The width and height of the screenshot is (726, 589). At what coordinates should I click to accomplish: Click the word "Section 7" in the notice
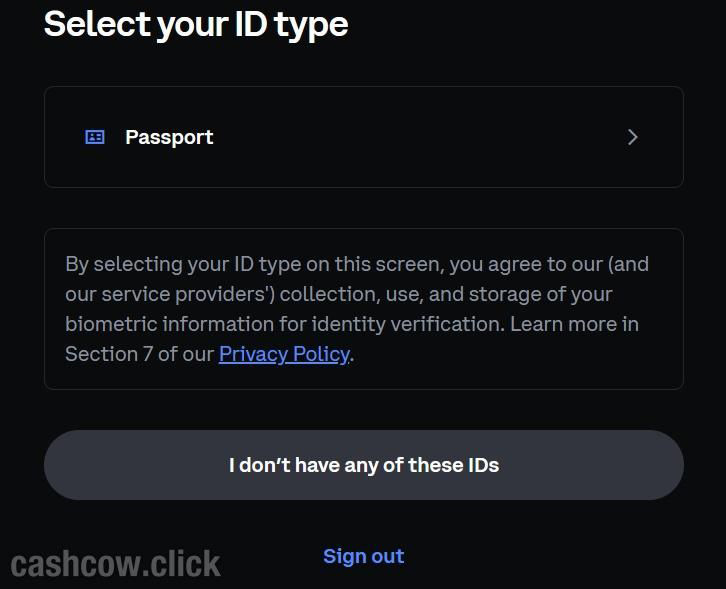click(x=102, y=354)
